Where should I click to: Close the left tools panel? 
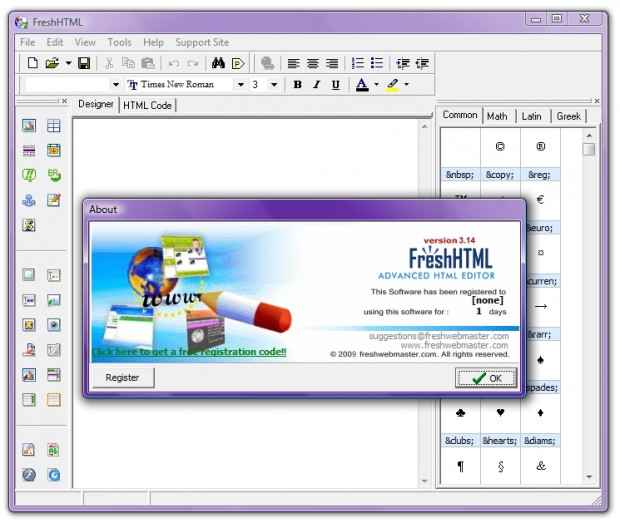click(64, 101)
